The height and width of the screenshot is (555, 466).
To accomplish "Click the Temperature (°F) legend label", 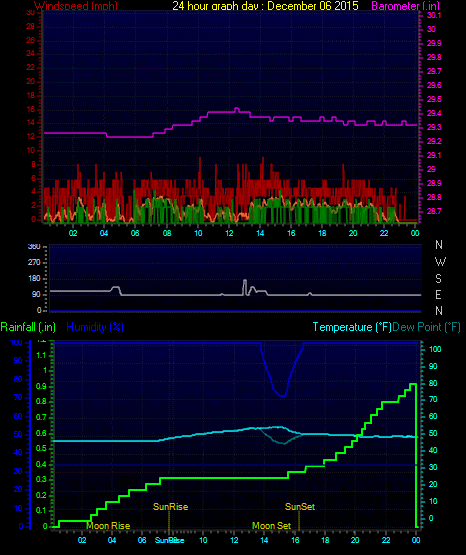I will 352,327.
